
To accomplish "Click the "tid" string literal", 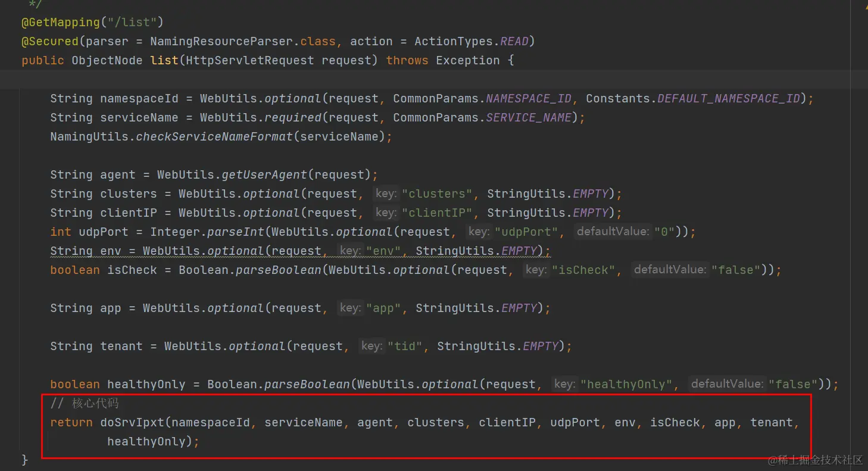I will click(405, 346).
